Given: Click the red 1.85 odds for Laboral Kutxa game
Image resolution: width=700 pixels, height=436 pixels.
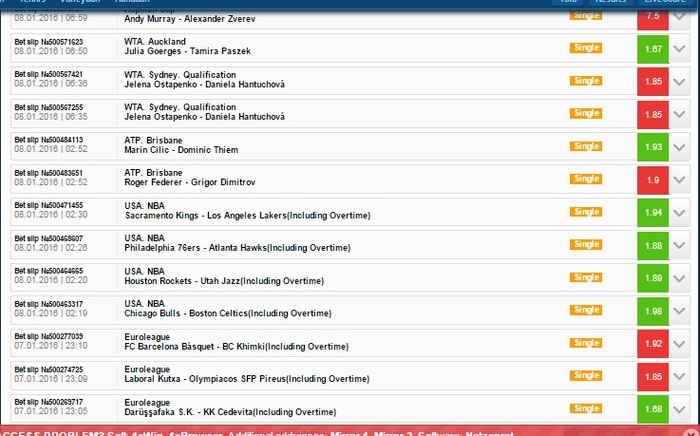Looking at the screenshot, I should click(653, 377).
